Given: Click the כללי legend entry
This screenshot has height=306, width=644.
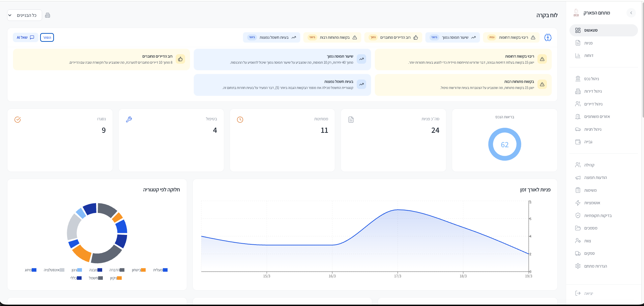Looking at the screenshot, I should (76, 278).
